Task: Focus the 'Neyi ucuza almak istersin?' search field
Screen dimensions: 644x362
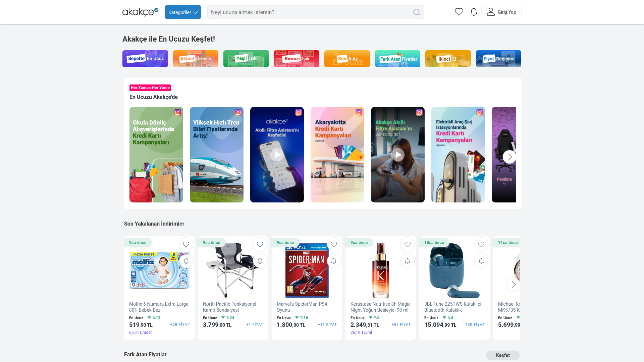Action: [316, 12]
